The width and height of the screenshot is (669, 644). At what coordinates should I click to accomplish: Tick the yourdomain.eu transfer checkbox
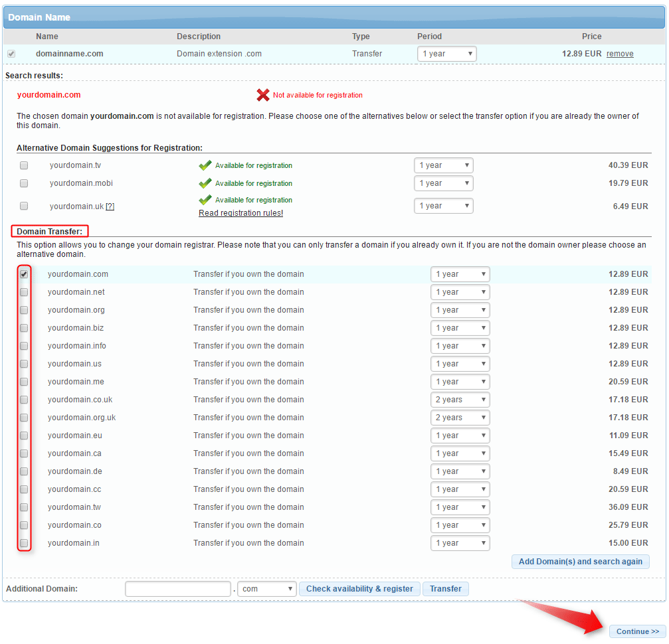[24, 436]
